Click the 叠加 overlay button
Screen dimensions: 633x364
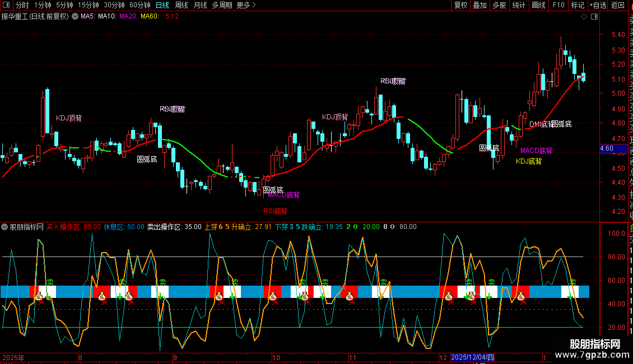[x=480, y=5]
